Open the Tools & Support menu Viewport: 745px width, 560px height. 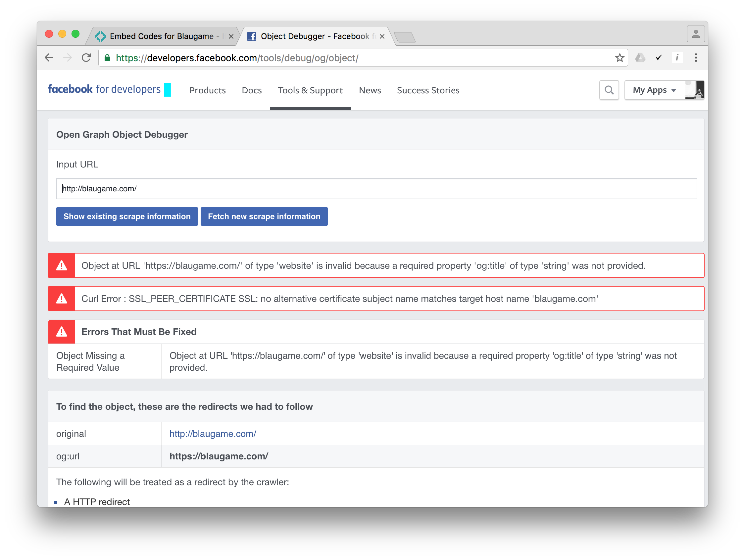310,90
